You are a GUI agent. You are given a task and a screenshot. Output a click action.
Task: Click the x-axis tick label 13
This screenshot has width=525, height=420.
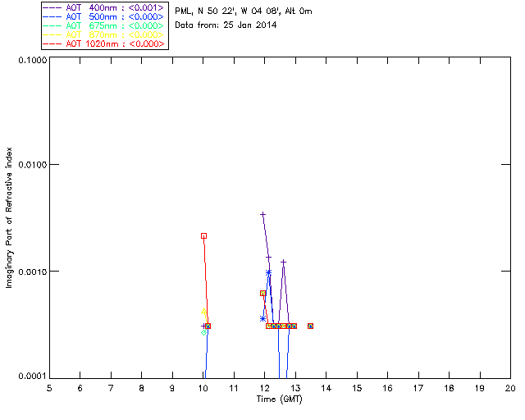point(295,388)
